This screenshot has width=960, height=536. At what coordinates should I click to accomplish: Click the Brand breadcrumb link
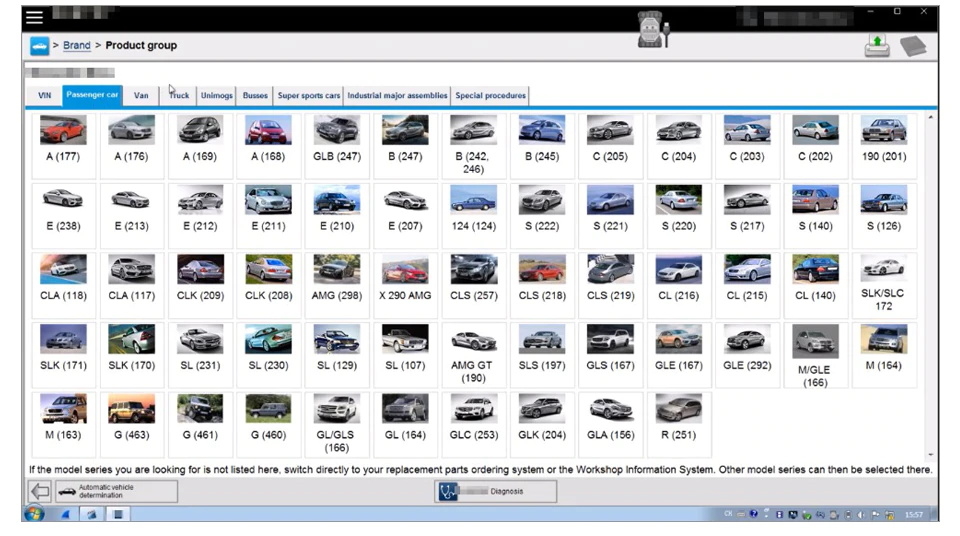(77, 46)
